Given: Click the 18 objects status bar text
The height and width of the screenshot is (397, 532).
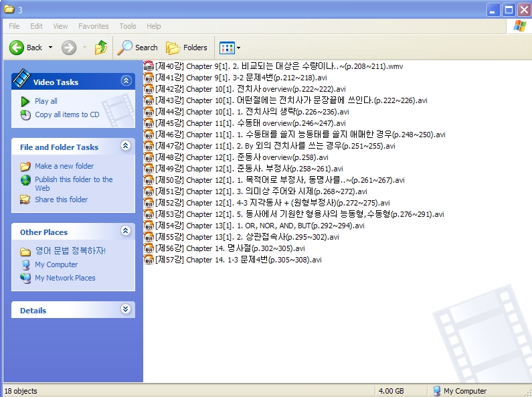Looking at the screenshot, I should pos(21,391).
